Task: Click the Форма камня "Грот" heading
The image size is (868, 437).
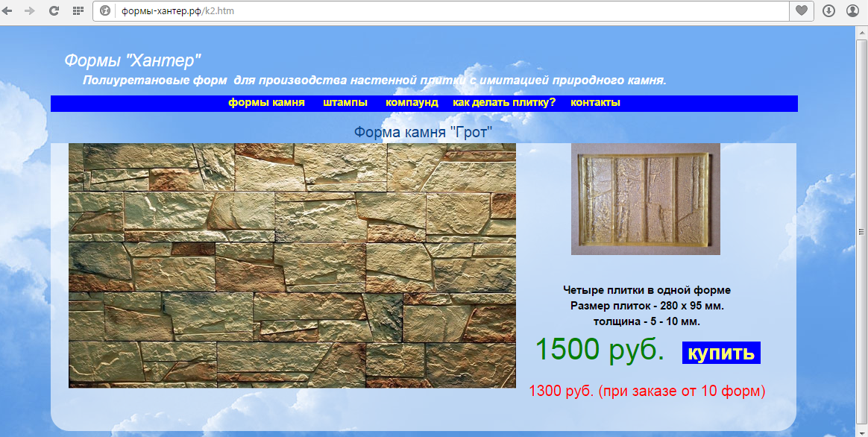Action: 423,133
